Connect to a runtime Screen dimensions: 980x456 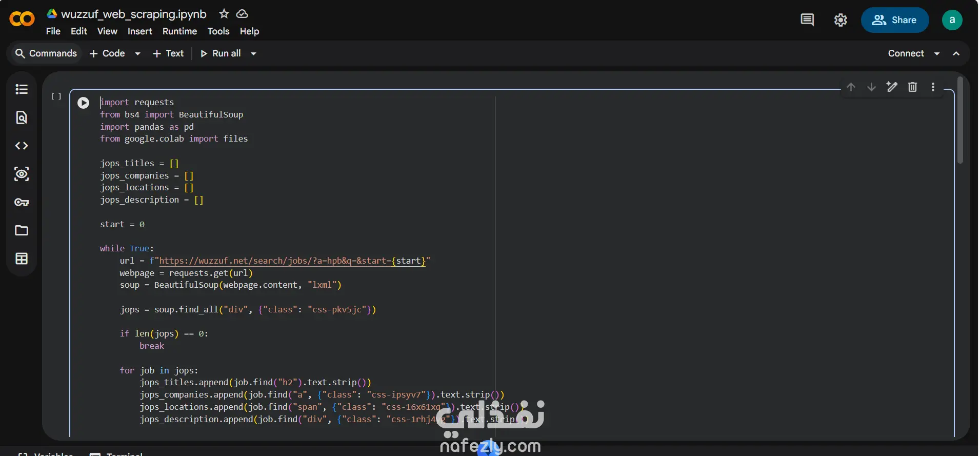coord(906,53)
